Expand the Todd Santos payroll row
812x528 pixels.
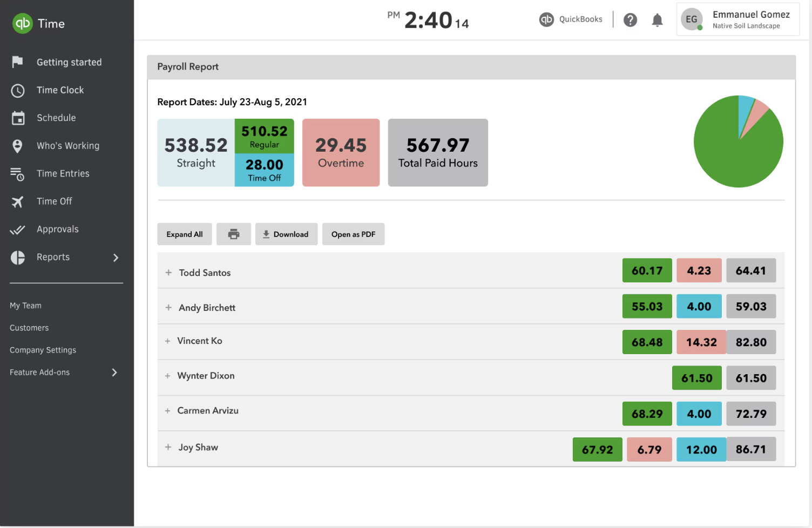pos(167,272)
